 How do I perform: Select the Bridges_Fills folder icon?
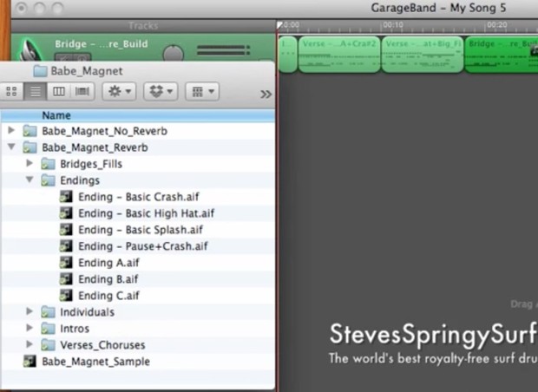[48, 164]
